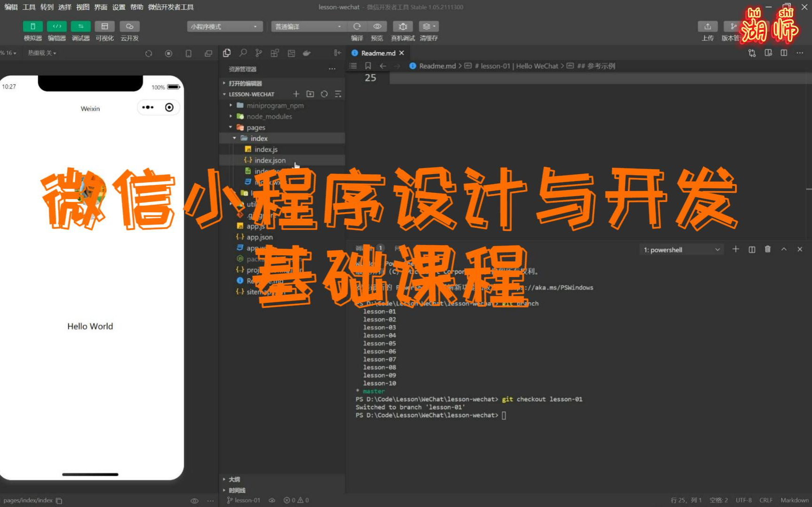
Task: Click the 上传 (Upload) icon
Action: [x=707, y=26]
